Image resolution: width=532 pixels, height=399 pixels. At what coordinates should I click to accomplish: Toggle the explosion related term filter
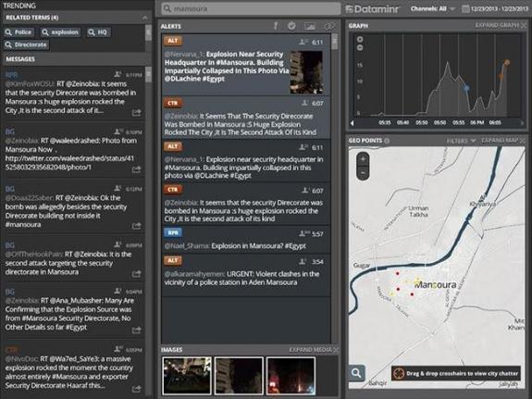[x=60, y=32]
